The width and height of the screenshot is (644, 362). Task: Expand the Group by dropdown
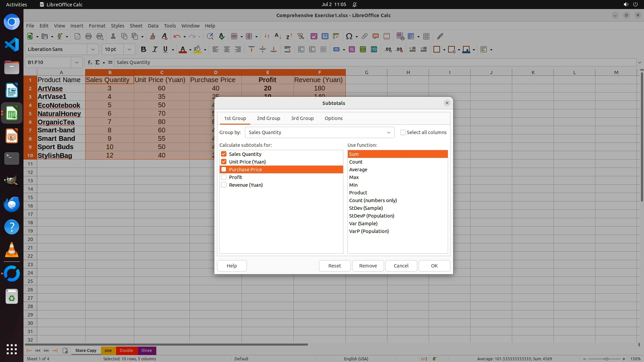[x=388, y=132]
